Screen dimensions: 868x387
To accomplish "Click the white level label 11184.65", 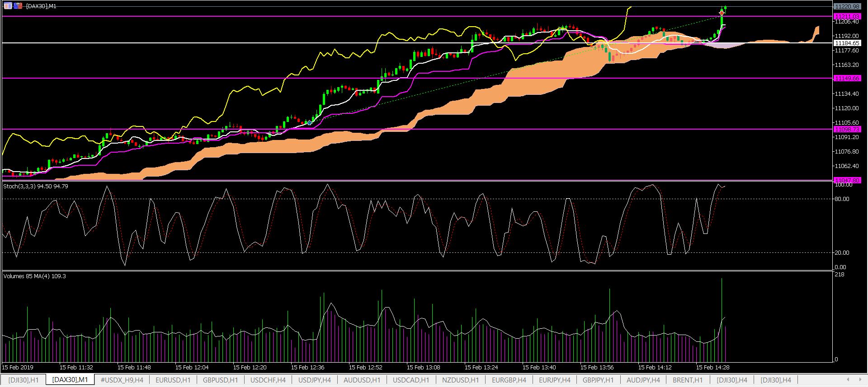I will click(847, 43).
